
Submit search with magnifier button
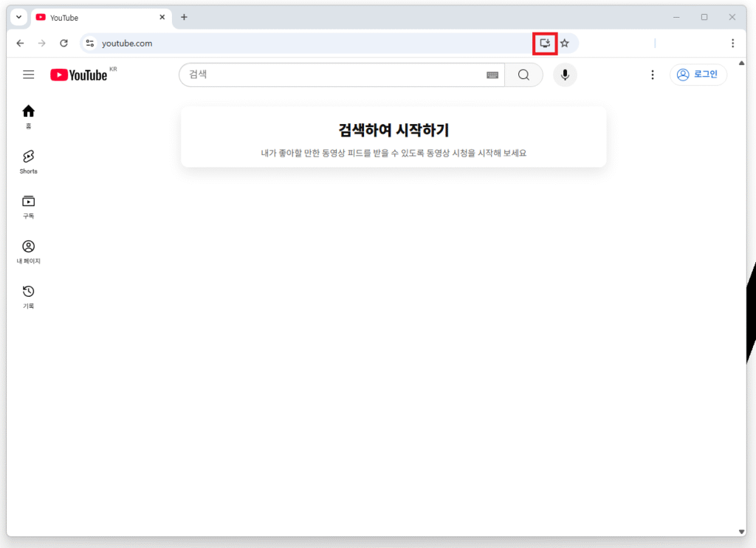pos(523,75)
